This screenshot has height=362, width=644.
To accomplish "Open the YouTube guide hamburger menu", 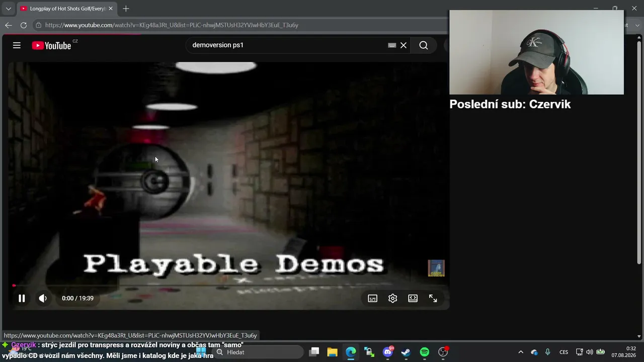I will (x=17, y=45).
